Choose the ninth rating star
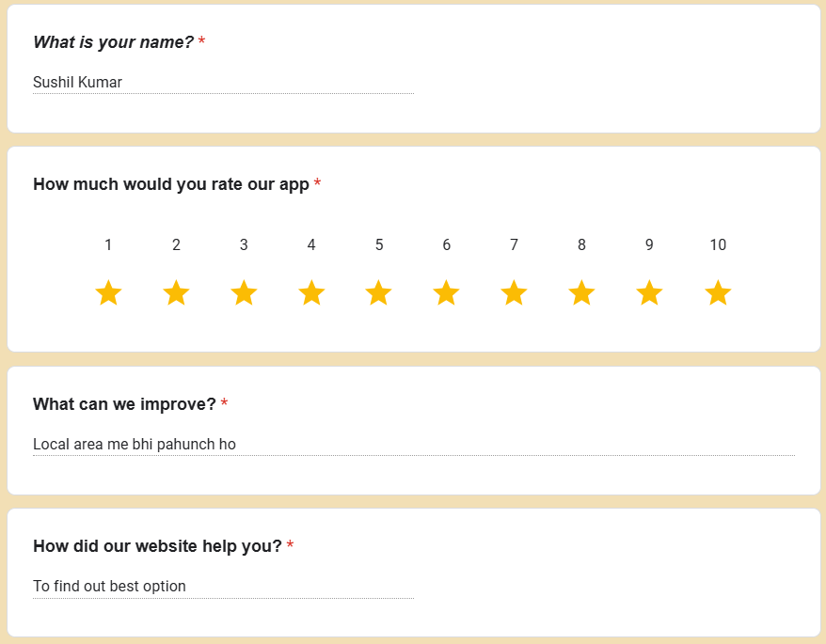The image size is (826, 644). pyautogui.click(x=649, y=293)
